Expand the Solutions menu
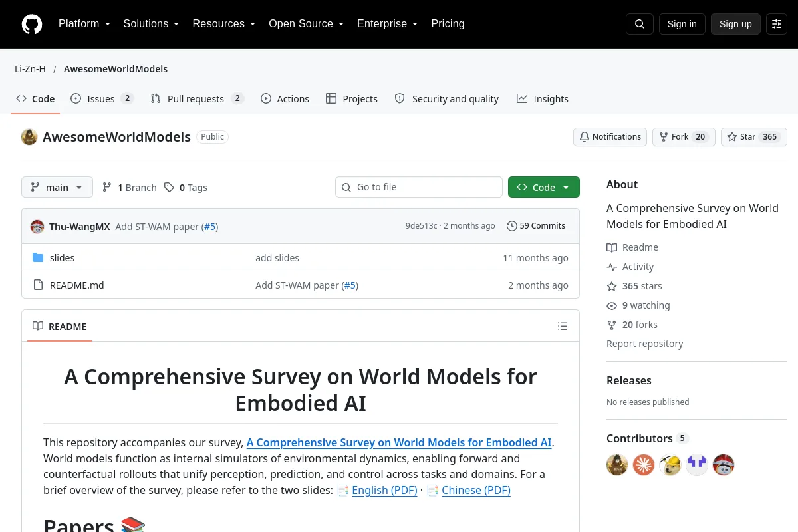 pyautogui.click(x=151, y=24)
